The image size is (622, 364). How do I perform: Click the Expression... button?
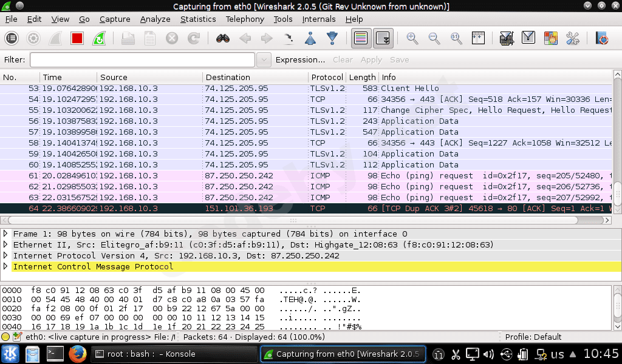pyautogui.click(x=300, y=60)
